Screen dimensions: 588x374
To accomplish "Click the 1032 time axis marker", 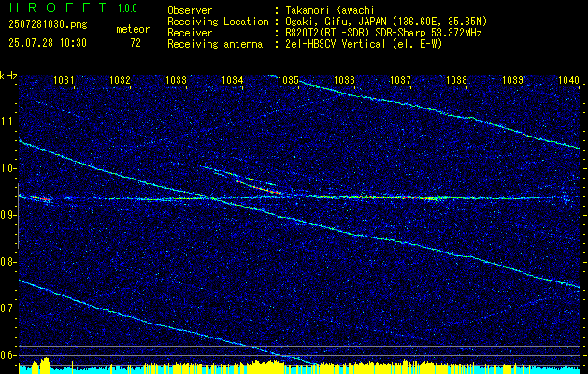I will coord(120,79).
